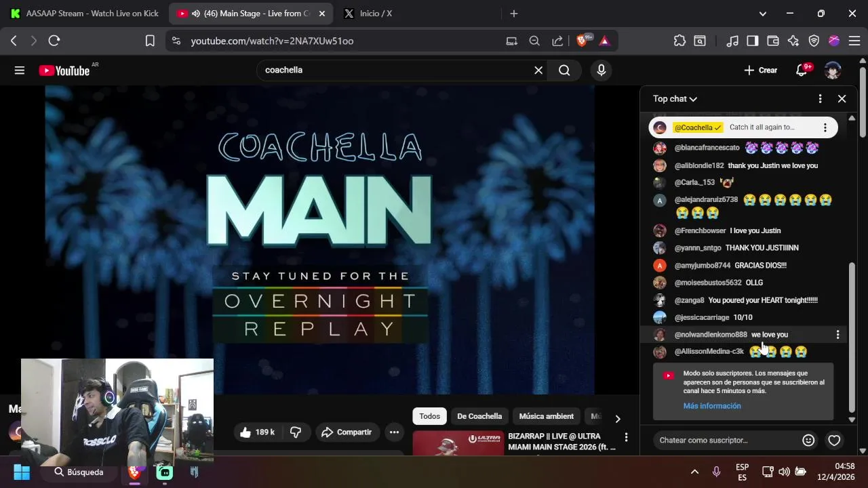Click the Crear button
The image size is (868, 488).
(x=760, y=70)
